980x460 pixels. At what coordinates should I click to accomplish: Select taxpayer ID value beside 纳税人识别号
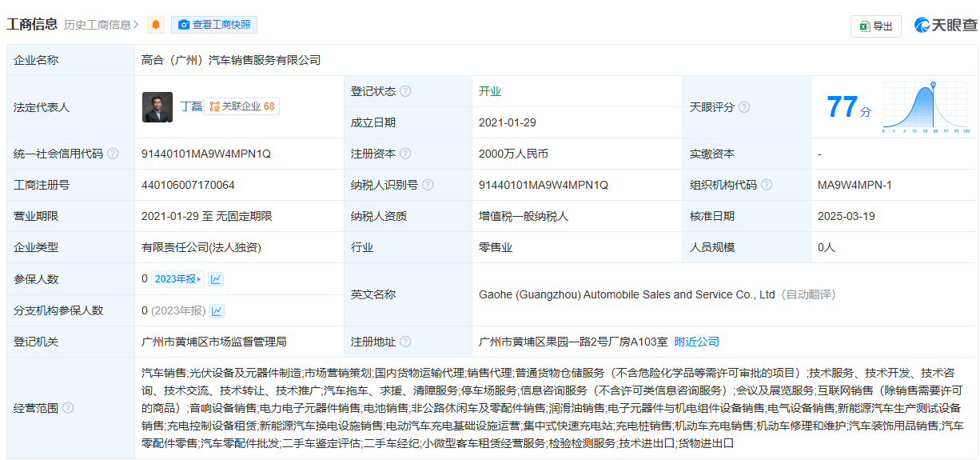click(544, 185)
